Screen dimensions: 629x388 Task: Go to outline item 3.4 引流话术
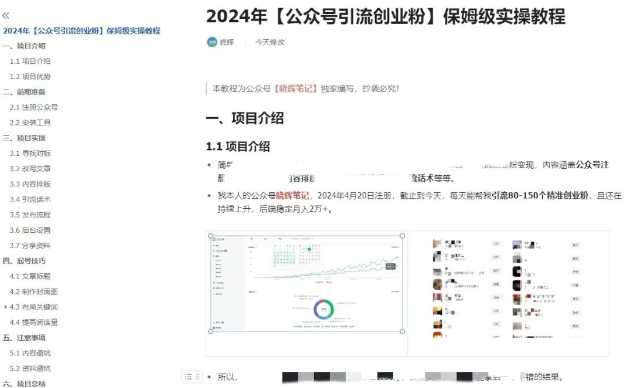[30, 199]
